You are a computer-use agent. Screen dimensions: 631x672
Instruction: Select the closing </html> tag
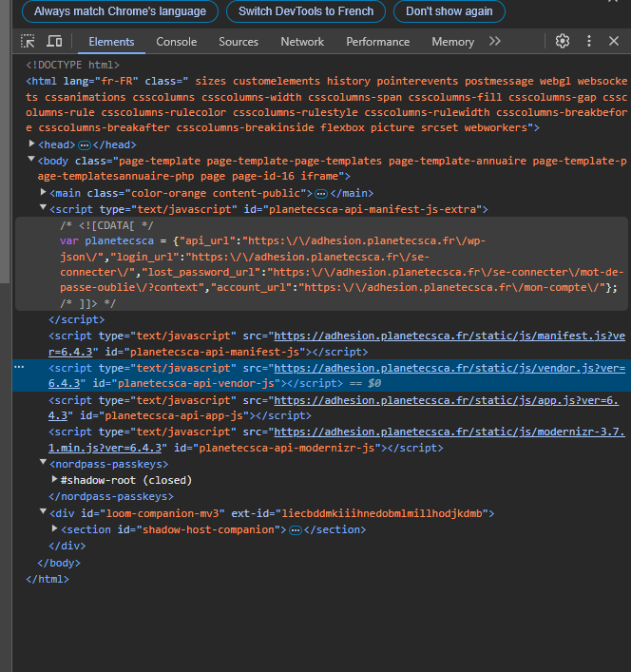[x=48, y=580]
